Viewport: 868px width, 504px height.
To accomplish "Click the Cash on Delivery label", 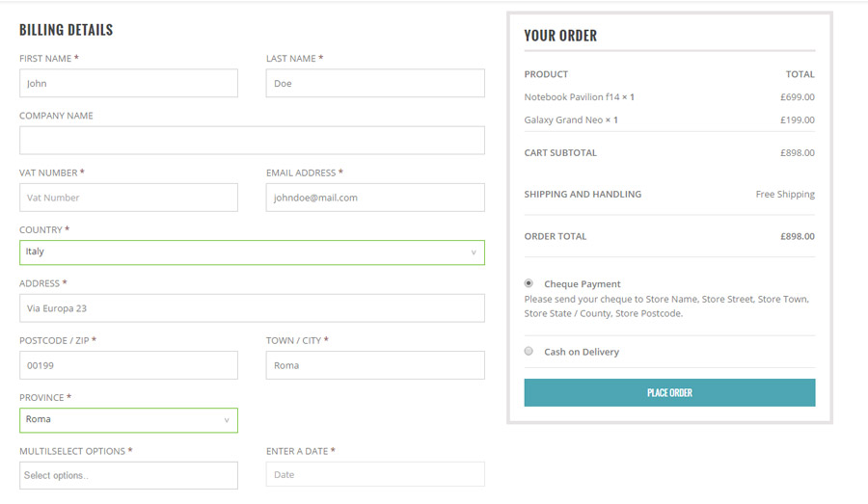I will 582,352.
